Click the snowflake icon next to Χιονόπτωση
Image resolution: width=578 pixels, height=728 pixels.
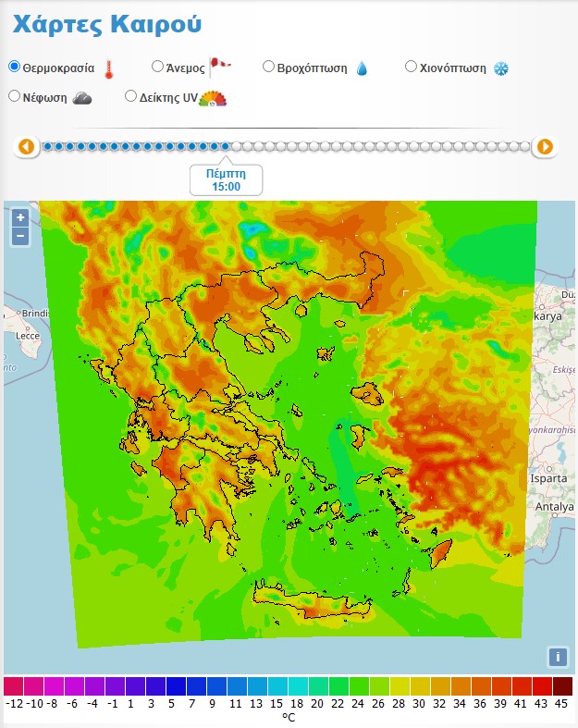[x=500, y=68]
